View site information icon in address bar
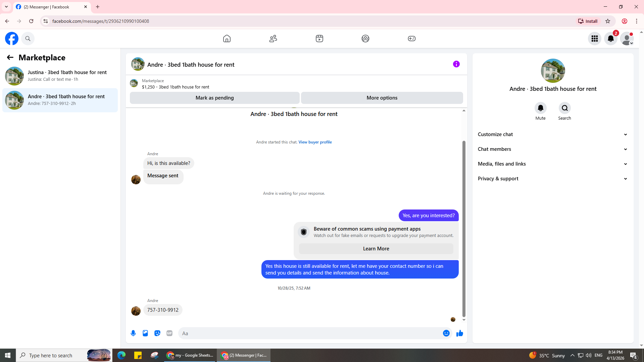 pos(45,21)
